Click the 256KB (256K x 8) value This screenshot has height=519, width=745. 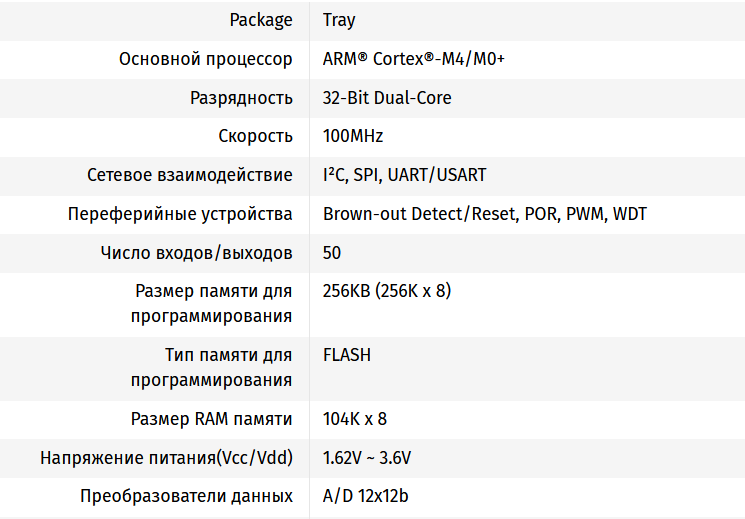(x=387, y=291)
